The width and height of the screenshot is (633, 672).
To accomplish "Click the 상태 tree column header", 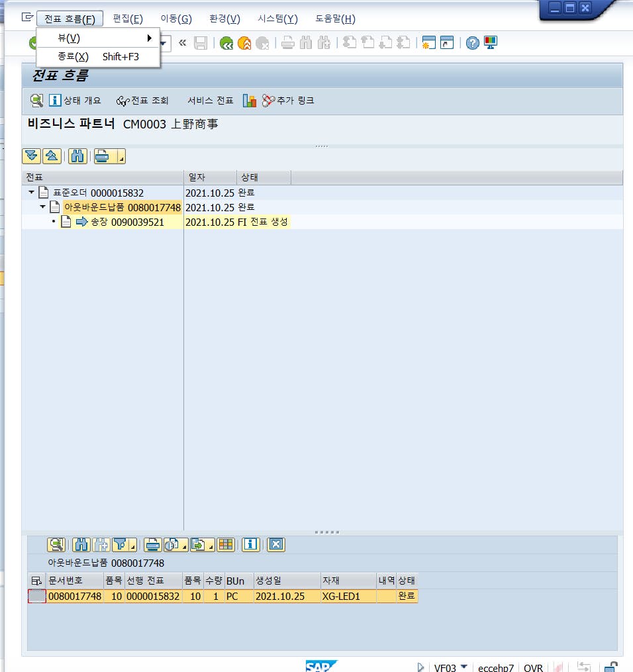I will coord(264,177).
